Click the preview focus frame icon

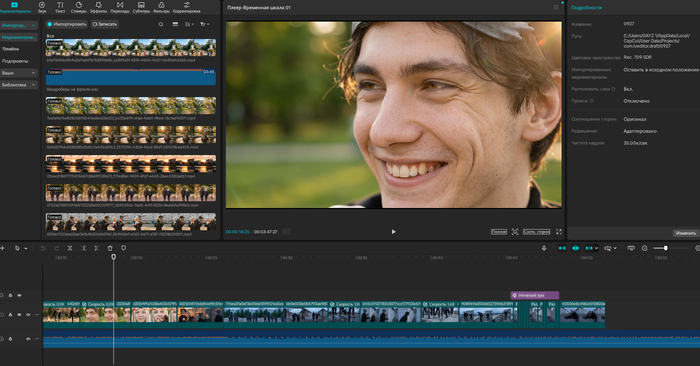[515, 232]
